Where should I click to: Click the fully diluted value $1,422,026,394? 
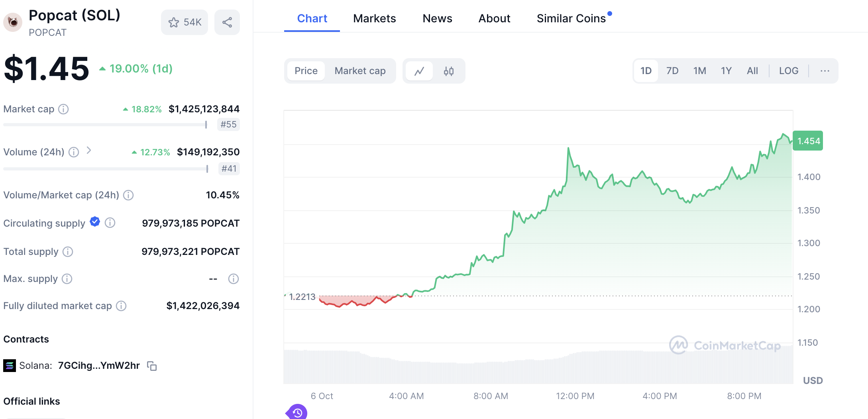(203, 306)
